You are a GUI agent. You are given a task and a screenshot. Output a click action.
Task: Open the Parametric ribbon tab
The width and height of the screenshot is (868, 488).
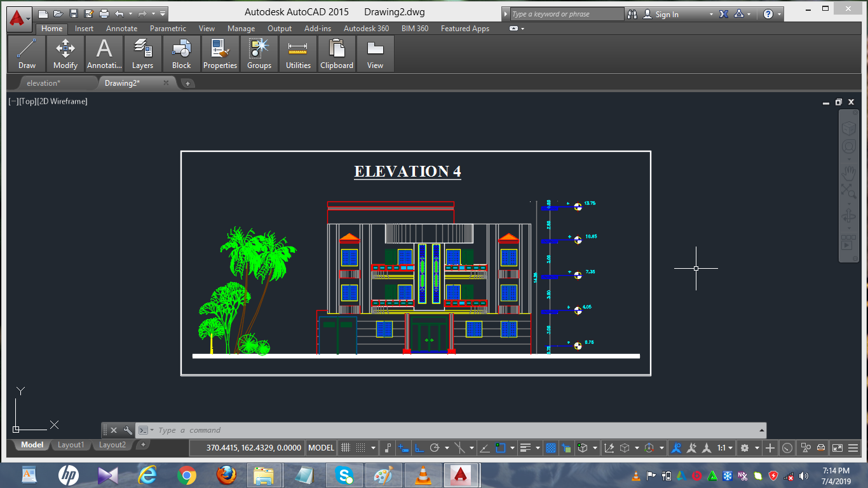168,29
